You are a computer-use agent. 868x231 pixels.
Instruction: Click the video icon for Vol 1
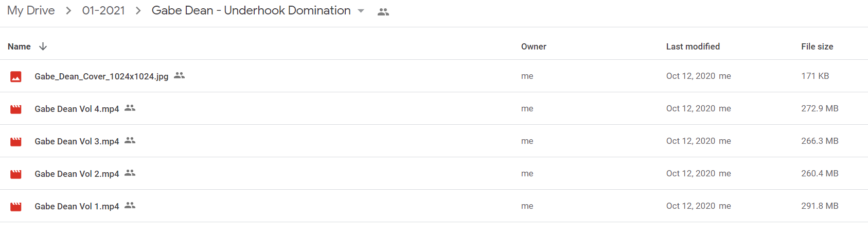pyautogui.click(x=16, y=207)
